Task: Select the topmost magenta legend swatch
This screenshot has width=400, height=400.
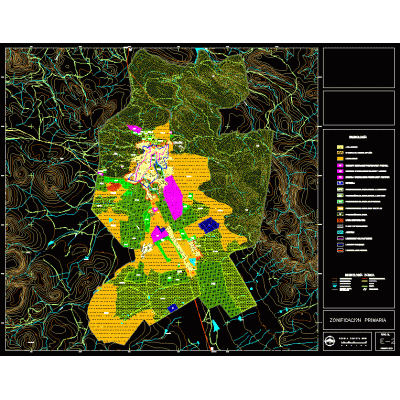Action: [x=340, y=165]
